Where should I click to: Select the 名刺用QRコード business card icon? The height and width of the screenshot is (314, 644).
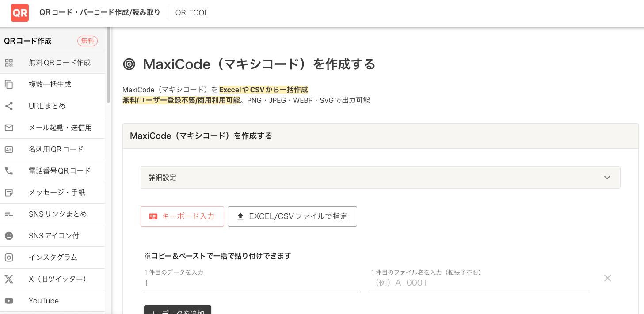coord(9,149)
